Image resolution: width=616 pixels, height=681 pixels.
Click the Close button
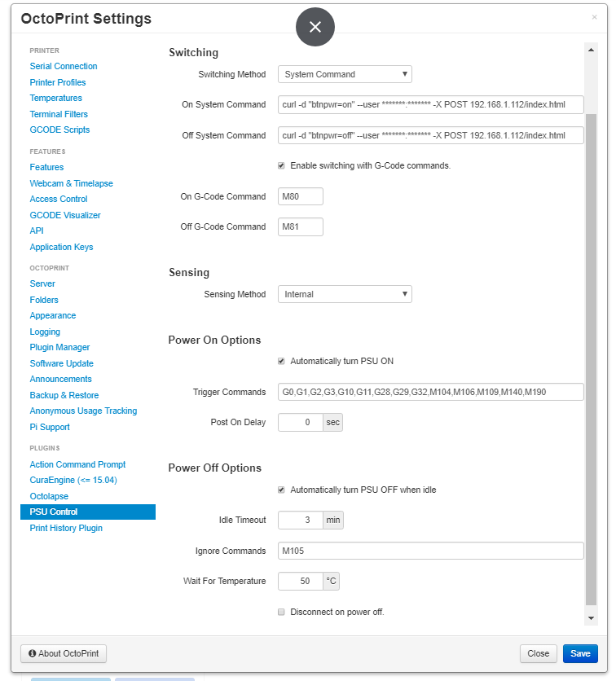539,653
